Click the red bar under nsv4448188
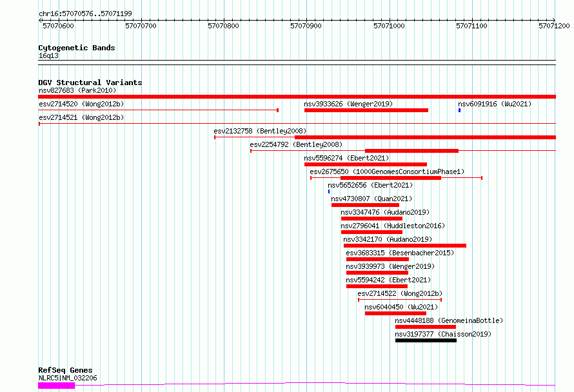This screenshot has width=574, height=392. (426, 327)
